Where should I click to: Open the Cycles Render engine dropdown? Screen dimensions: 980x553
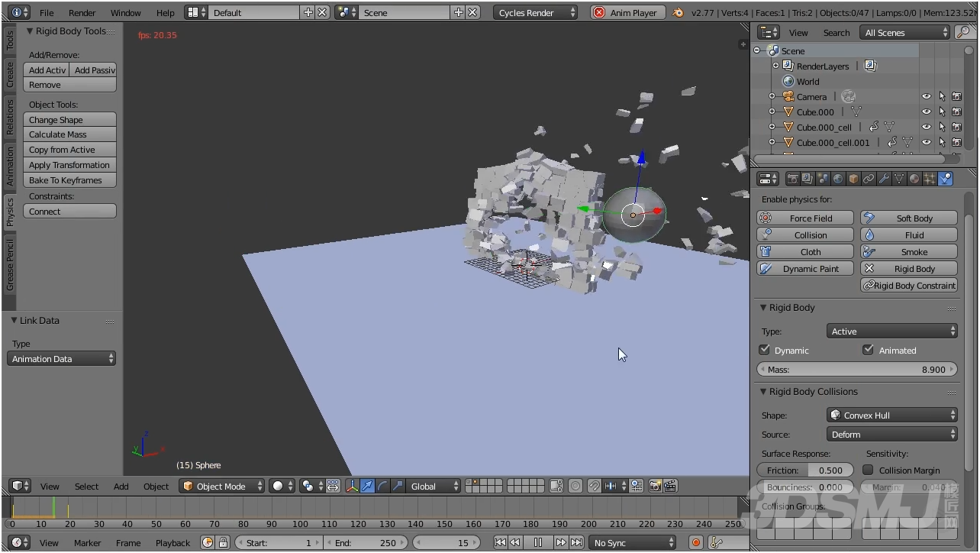(535, 12)
